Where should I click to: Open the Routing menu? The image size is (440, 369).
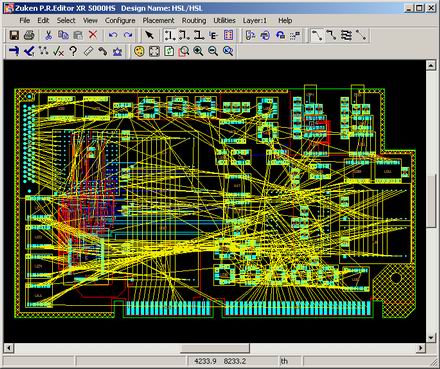[x=194, y=20]
